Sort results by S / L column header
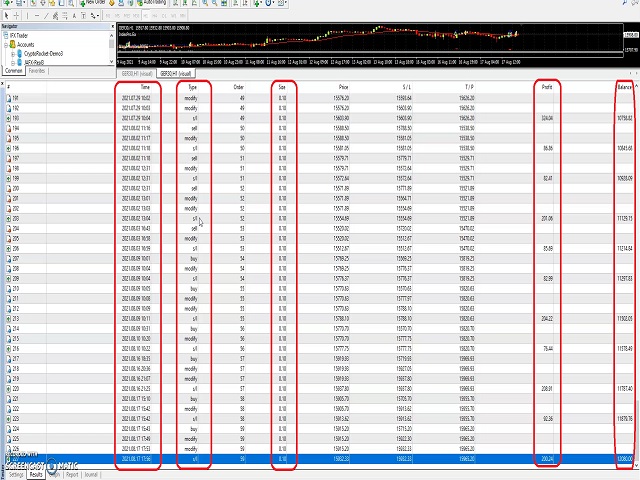Screen dimensions: 640x480 click(x=407, y=87)
